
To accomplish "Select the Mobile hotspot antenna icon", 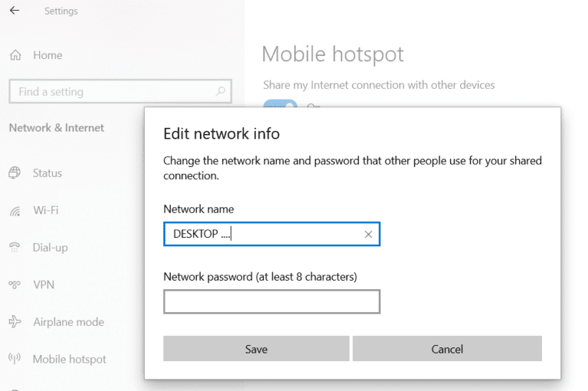I will [x=15, y=359].
